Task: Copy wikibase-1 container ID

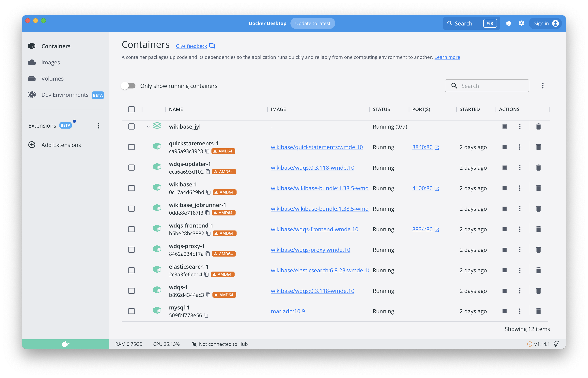Action: (208, 192)
